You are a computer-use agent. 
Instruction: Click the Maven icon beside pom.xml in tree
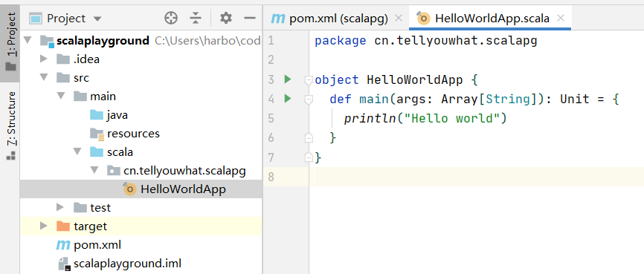pyautogui.click(x=63, y=245)
